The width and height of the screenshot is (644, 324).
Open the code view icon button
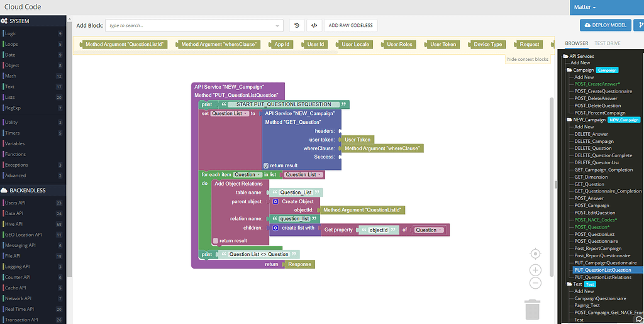314,25
